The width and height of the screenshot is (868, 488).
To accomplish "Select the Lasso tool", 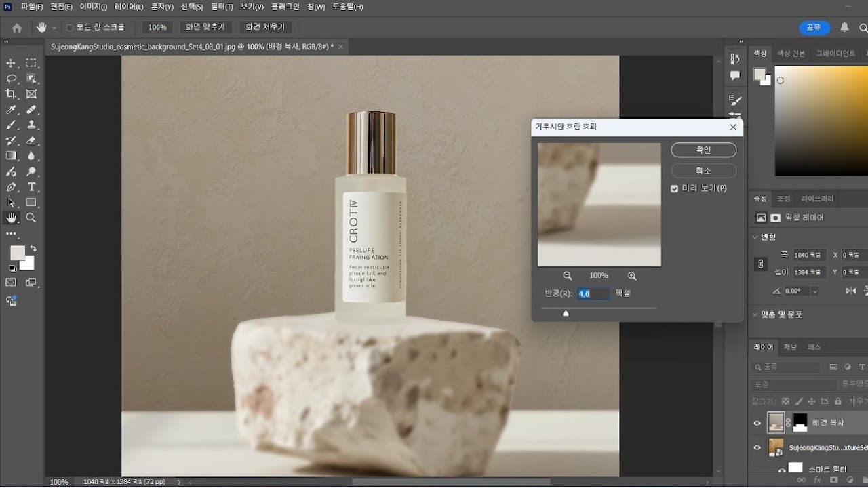I will click(11, 79).
